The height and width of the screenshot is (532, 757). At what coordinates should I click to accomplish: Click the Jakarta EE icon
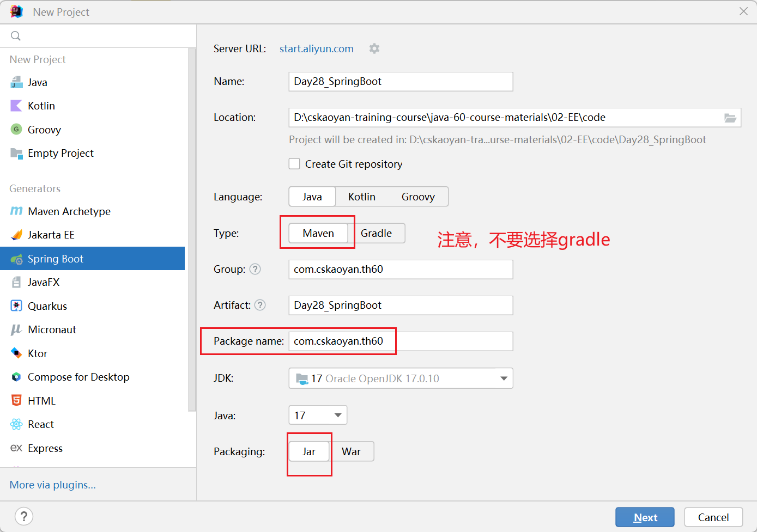(x=16, y=235)
